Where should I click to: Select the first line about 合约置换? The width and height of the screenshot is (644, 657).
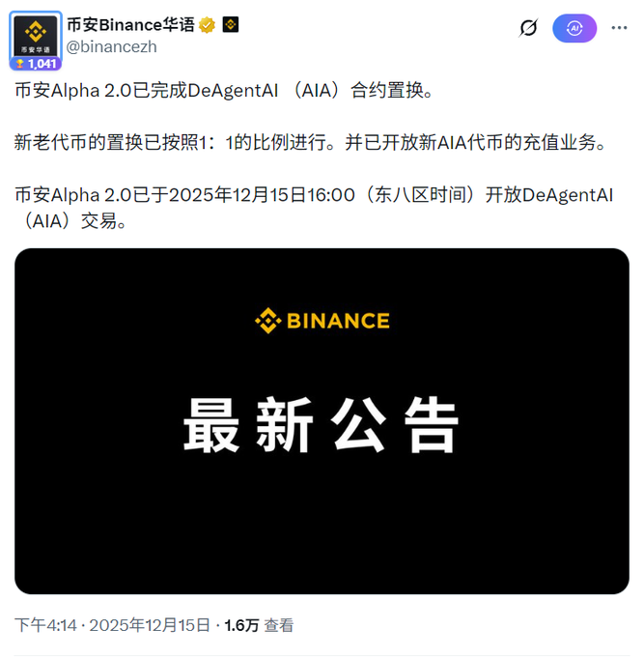(224, 91)
